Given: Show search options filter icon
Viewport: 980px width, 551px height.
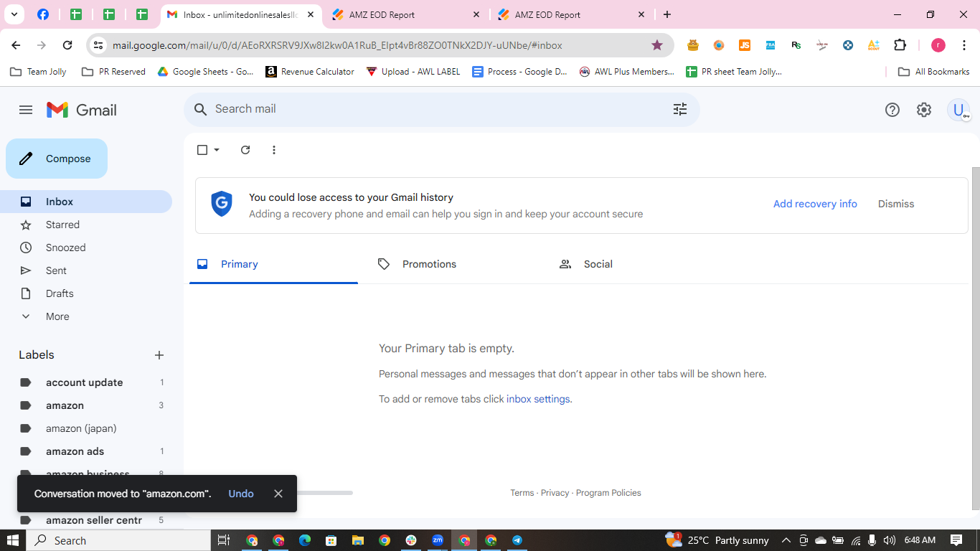Looking at the screenshot, I should (680, 109).
